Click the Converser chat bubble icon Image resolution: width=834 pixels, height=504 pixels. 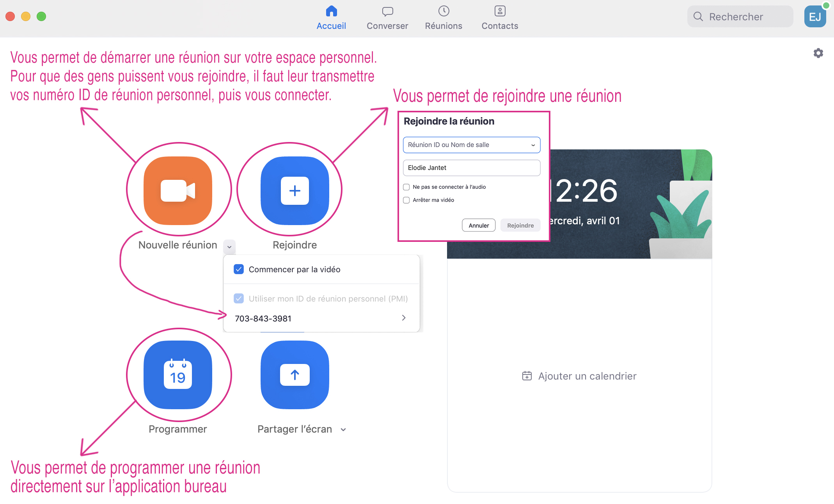(x=387, y=11)
